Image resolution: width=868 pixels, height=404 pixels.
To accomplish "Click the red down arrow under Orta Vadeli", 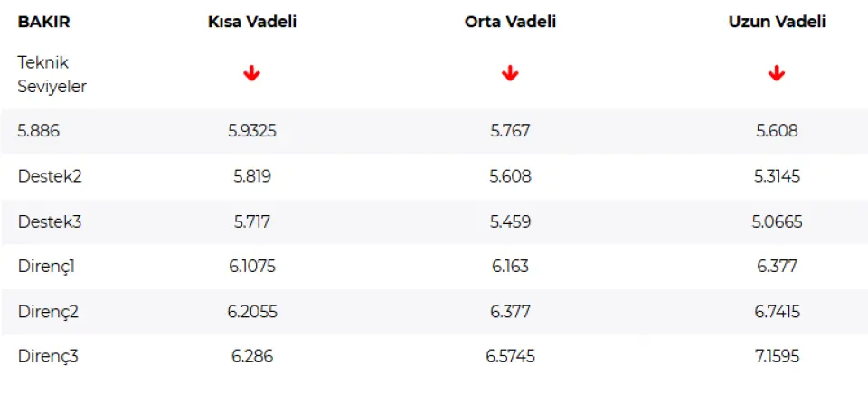I will tap(510, 74).
